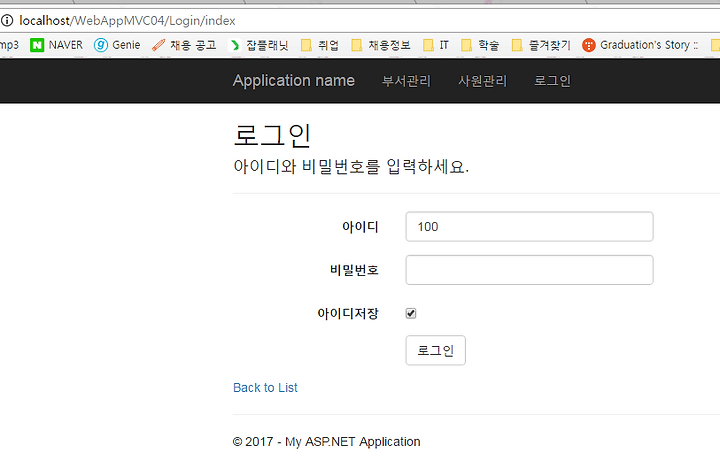Click the 아이디저장 label text
The image size is (720, 476).
(x=348, y=314)
